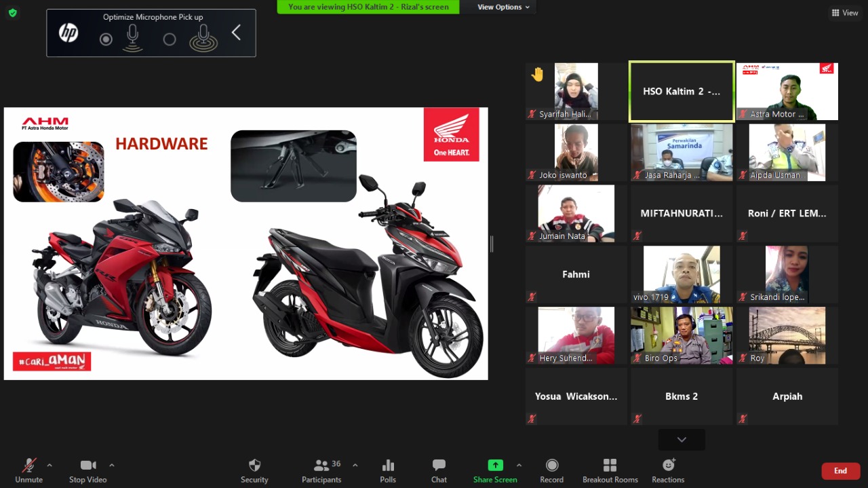Image resolution: width=868 pixels, height=488 pixels.
Task: Collapse the HP microphone panel arrow
Action: (x=236, y=33)
